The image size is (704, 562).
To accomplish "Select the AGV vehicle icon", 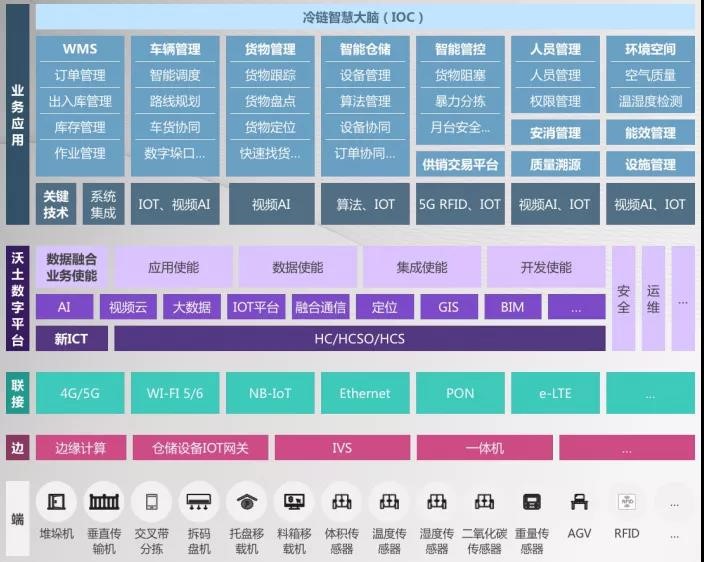I will (x=579, y=502).
